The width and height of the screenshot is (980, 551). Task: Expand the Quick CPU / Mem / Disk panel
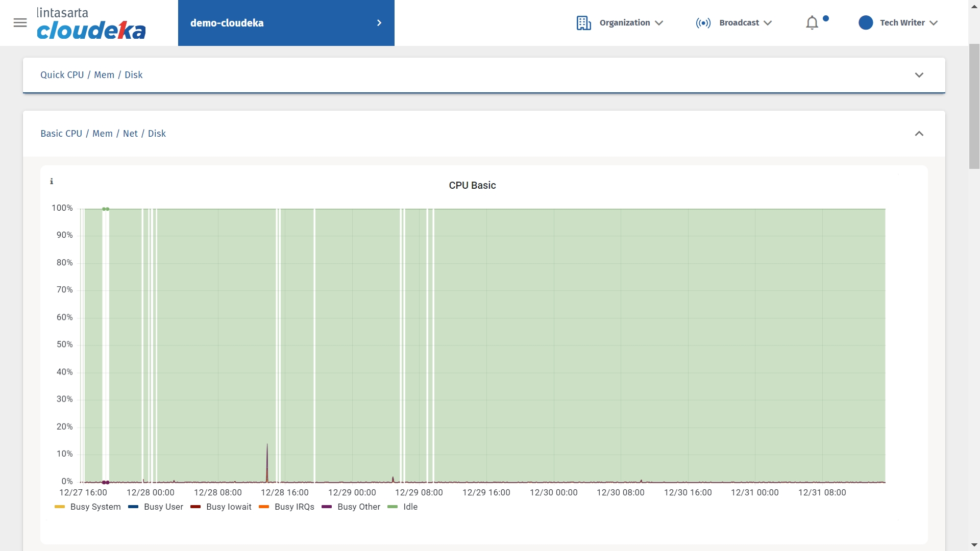[919, 75]
